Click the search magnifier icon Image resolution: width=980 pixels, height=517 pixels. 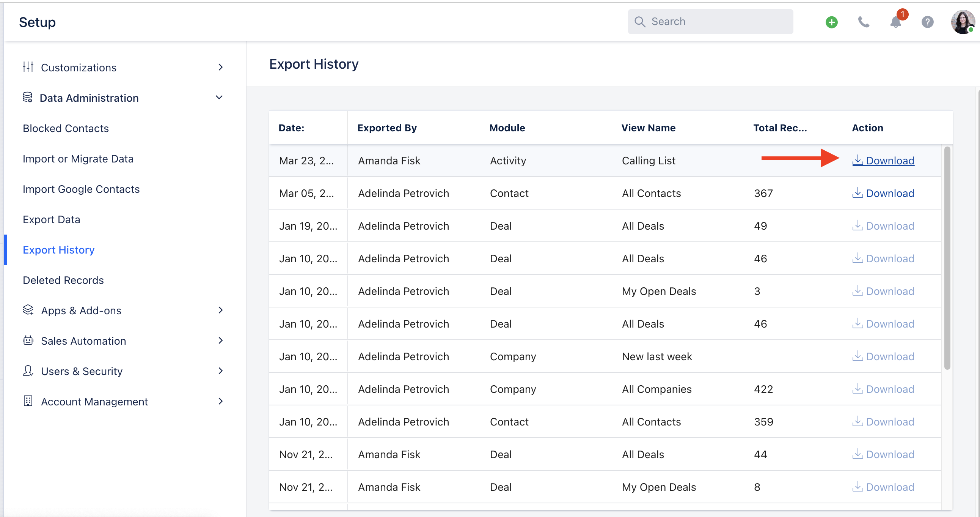[640, 22]
